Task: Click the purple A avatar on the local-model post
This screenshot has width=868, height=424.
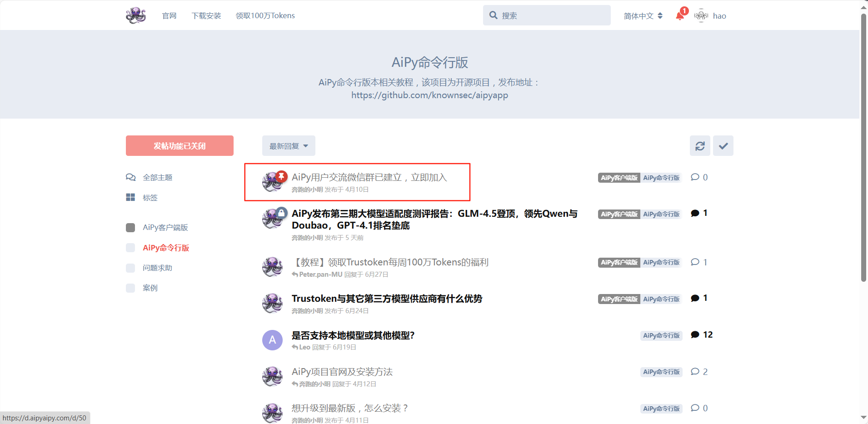Action: (x=272, y=340)
